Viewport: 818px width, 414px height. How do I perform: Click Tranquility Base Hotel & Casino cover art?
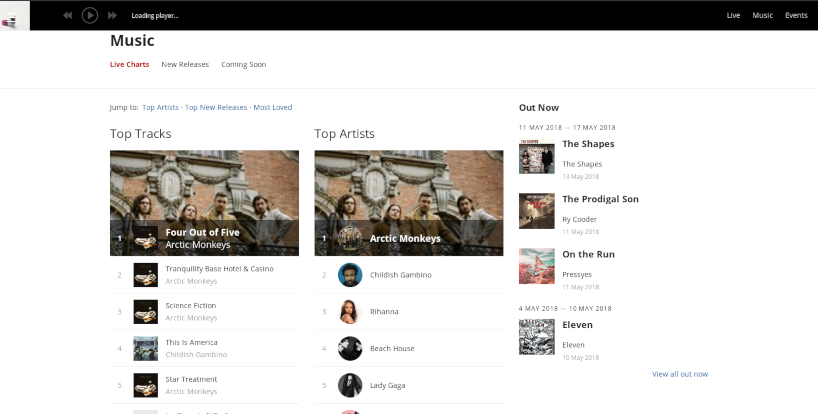click(146, 275)
